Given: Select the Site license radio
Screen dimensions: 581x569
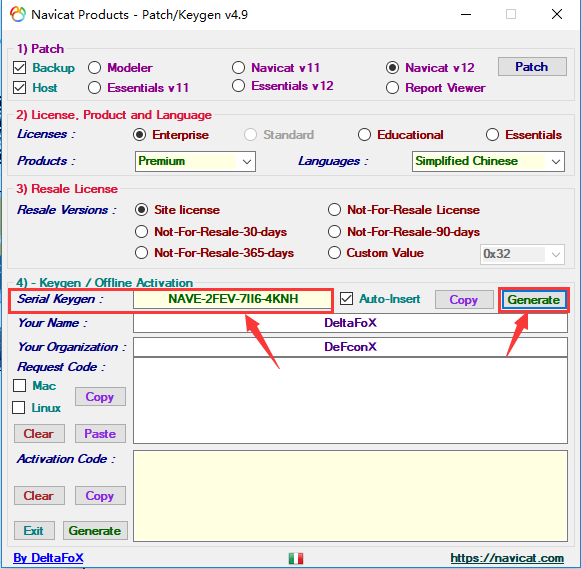Looking at the screenshot, I should [142, 210].
